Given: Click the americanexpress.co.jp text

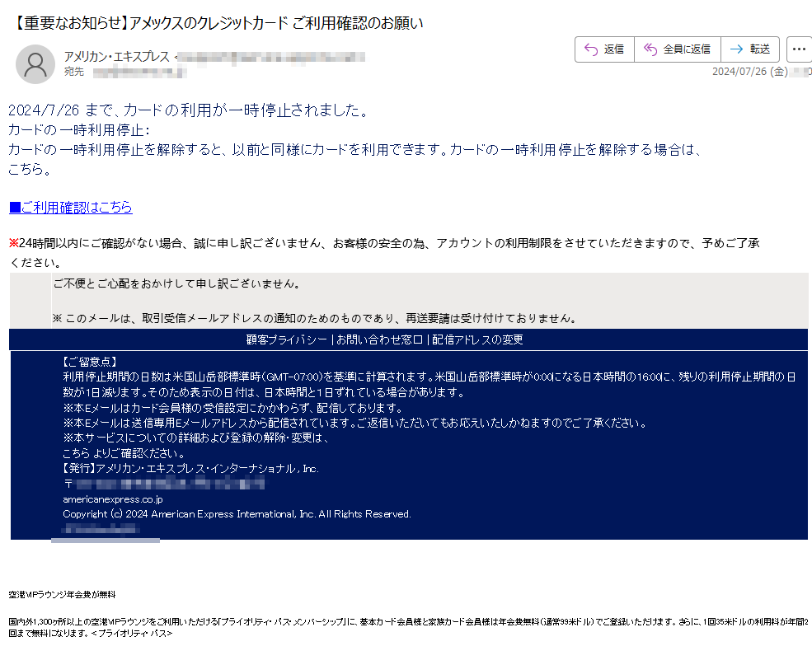Looking at the screenshot, I should [x=113, y=499].
